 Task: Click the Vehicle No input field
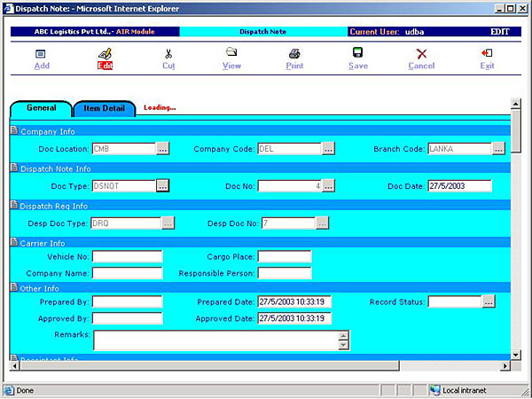[128, 257]
